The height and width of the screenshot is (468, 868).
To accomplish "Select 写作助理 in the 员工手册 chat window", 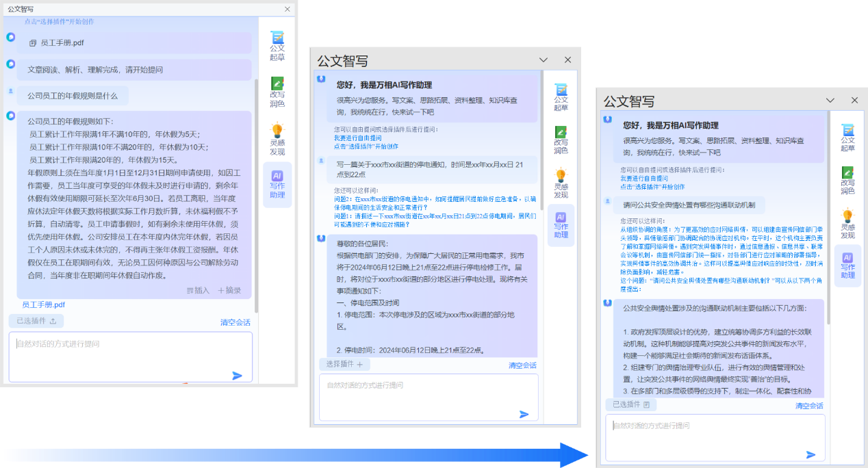I will tap(277, 185).
